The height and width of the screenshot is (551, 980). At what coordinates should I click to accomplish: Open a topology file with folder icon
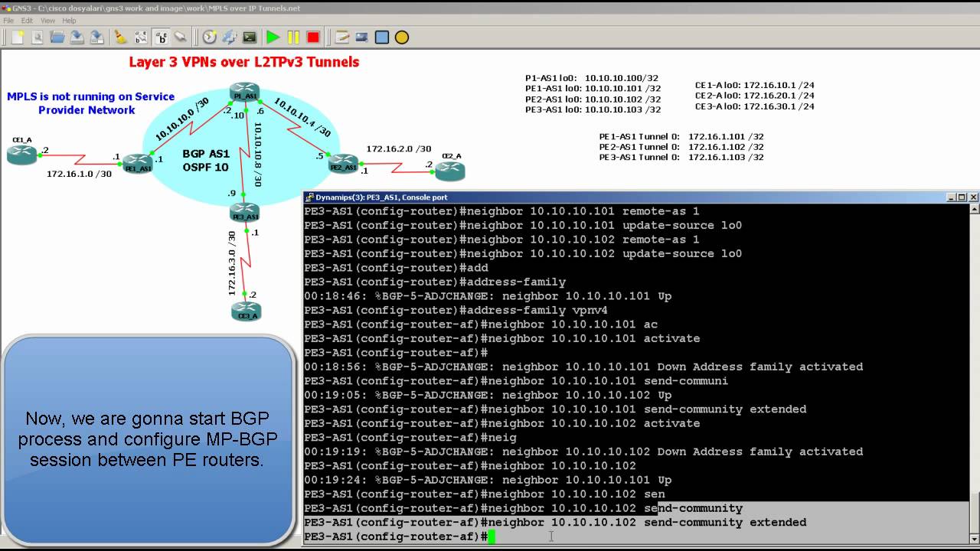point(57,37)
